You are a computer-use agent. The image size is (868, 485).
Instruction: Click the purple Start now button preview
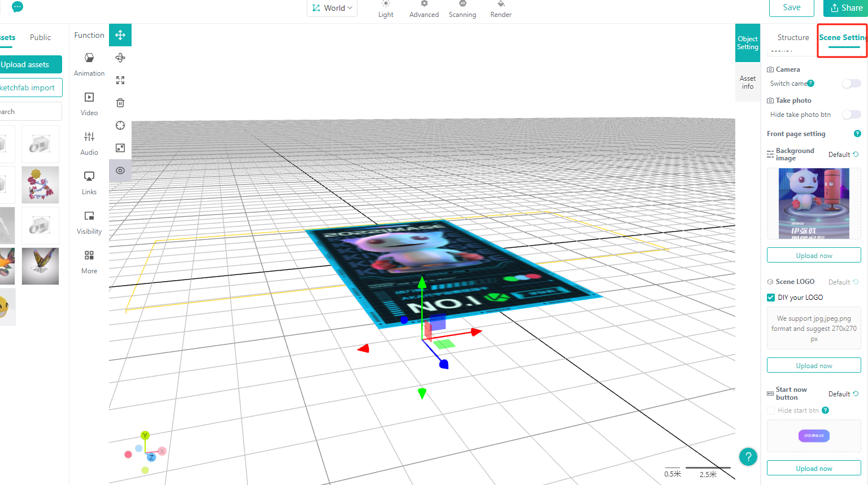pos(814,436)
